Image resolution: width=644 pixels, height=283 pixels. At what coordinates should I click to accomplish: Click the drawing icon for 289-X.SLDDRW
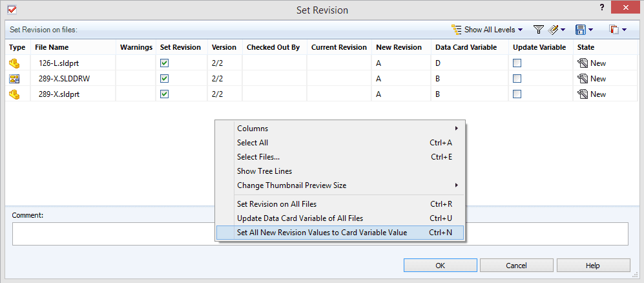point(14,79)
